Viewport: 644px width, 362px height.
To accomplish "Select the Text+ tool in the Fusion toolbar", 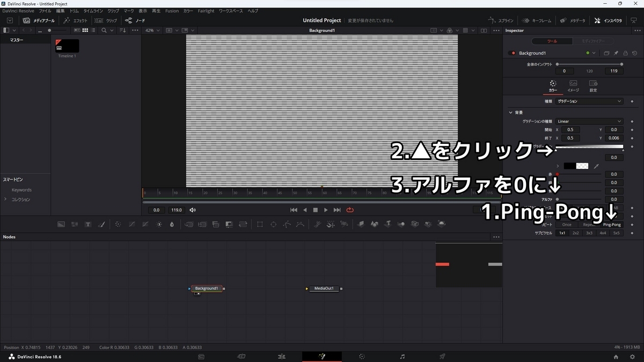I will tap(88, 224).
